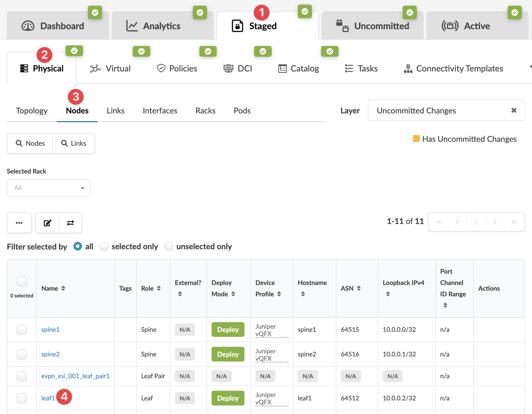Image resolution: width=532 pixels, height=414 pixels.
Task: Open the evpn_esi_001_leaf_pair1 node link
Action: click(x=75, y=376)
